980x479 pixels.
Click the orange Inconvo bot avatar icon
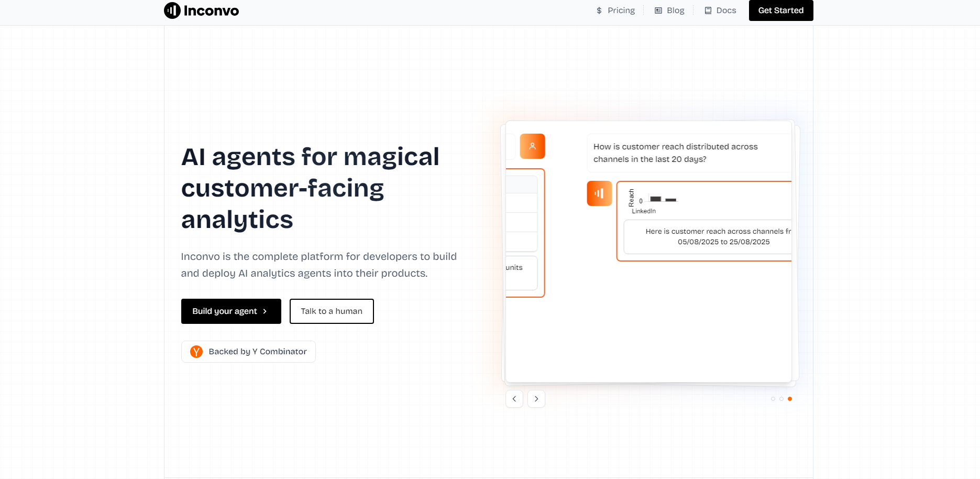(599, 193)
